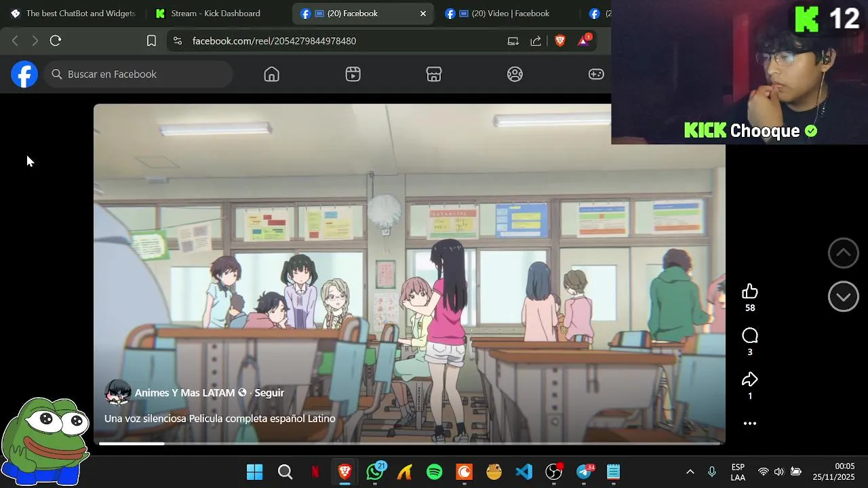Open Crunchyroll from the taskbar
The height and width of the screenshot is (488, 868).
(465, 472)
